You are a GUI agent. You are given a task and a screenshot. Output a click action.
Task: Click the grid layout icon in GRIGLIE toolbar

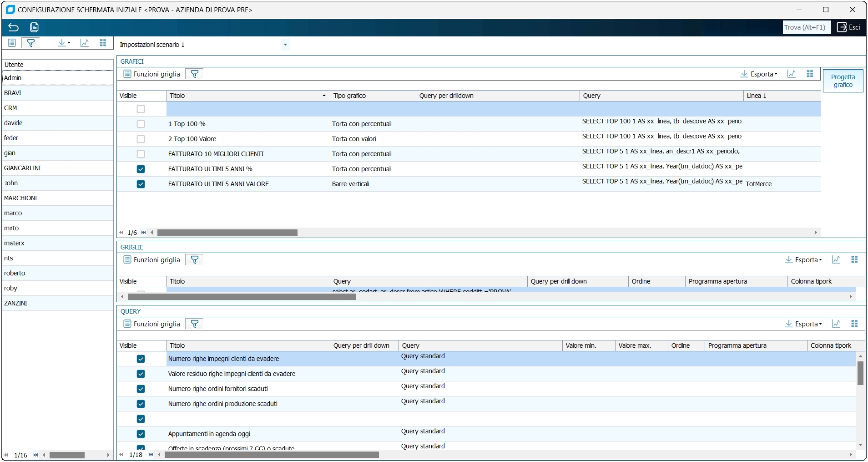(x=854, y=259)
